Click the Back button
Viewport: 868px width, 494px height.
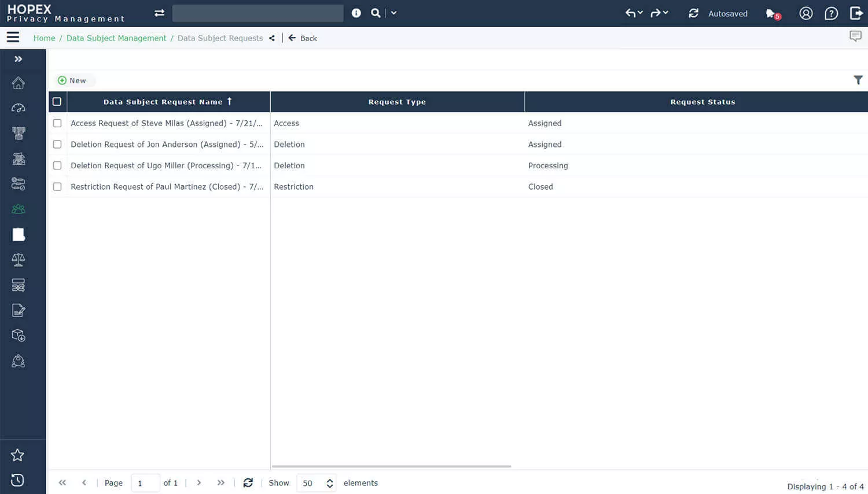[x=303, y=38]
